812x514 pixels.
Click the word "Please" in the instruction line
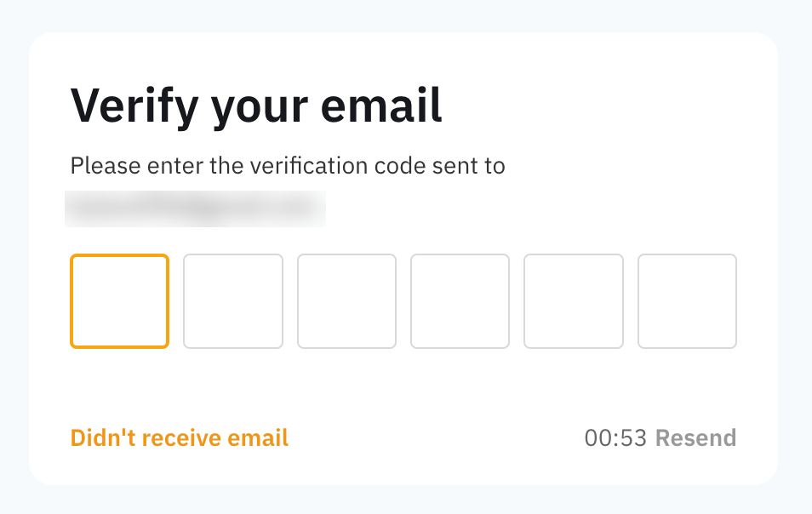(x=106, y=166)
